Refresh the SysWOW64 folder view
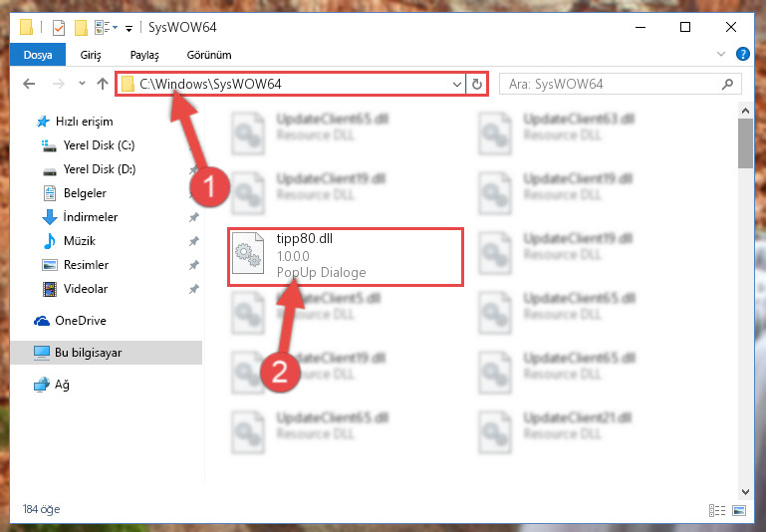 pyautogui.click(x=477, y=84)
